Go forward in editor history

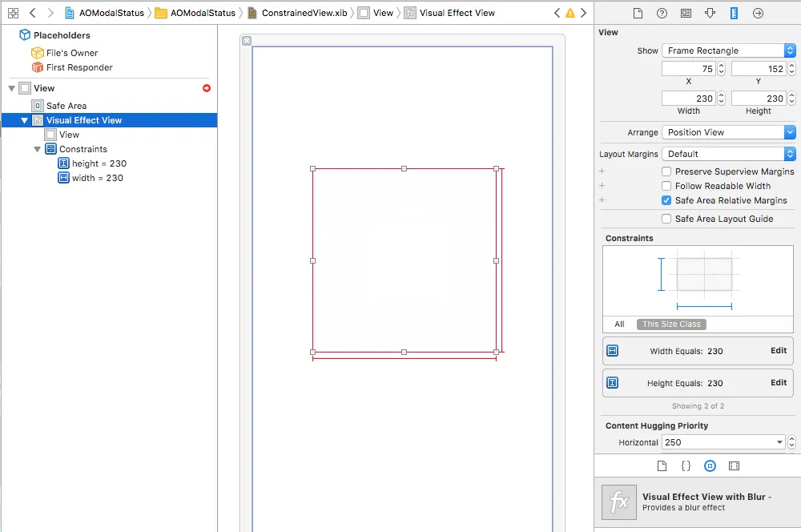tap(50, 13)
